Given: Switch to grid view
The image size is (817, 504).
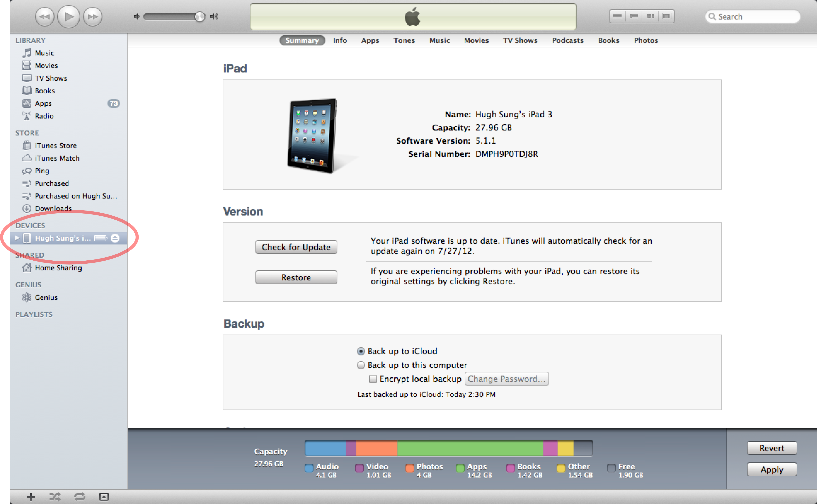Looking at the screenshot, I should click(650, 16).
